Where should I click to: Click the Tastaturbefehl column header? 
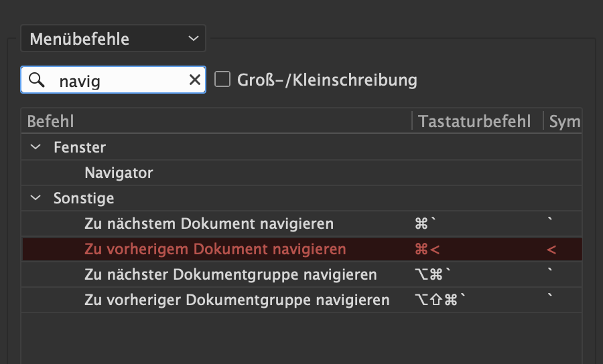pos(474,121)
